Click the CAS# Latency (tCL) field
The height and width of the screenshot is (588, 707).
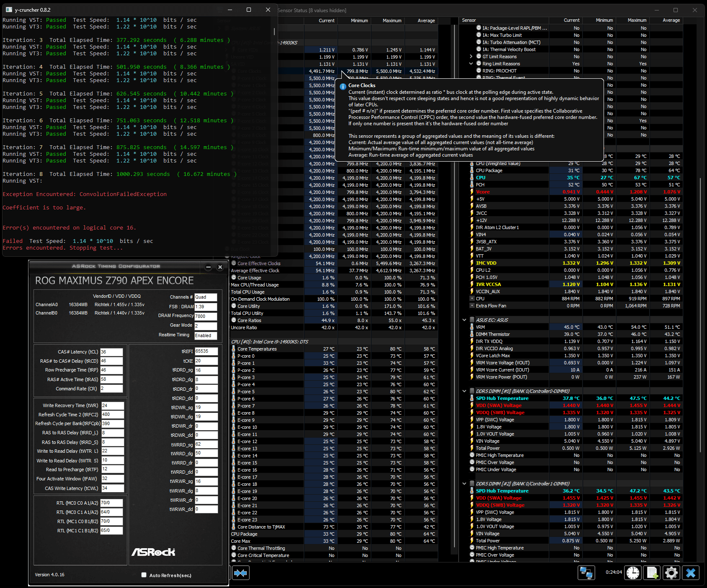coord(111,352)
